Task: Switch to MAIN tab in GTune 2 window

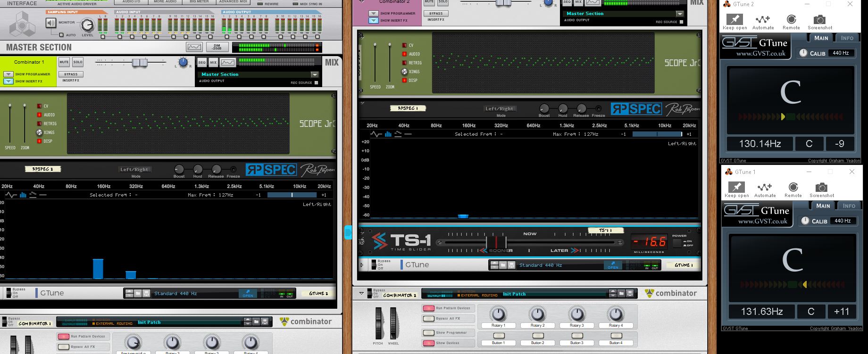Action: (821, 38)
